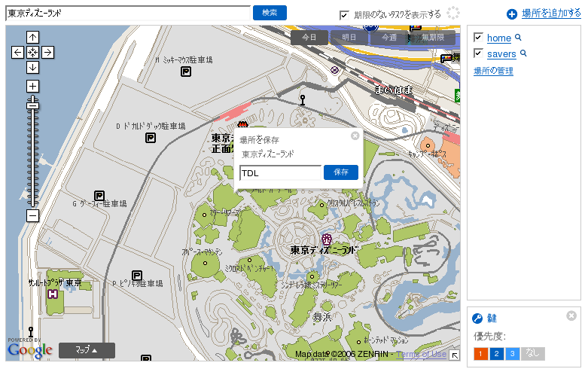Zoom out with the minus button

[x=32, y=215]
